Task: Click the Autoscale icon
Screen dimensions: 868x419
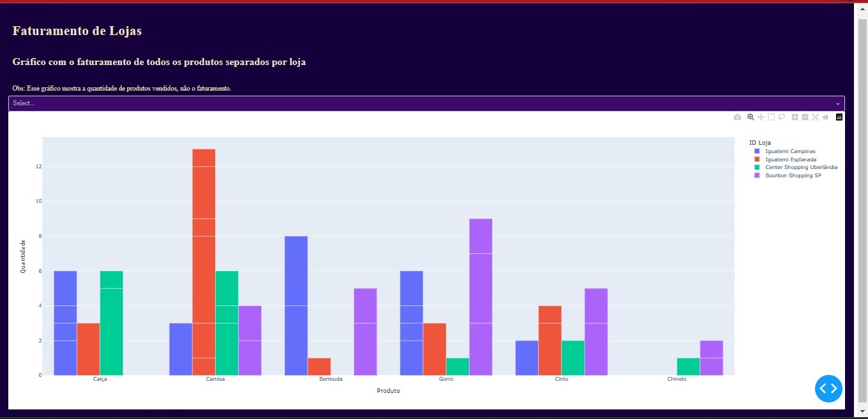Action: pos(815,117)
